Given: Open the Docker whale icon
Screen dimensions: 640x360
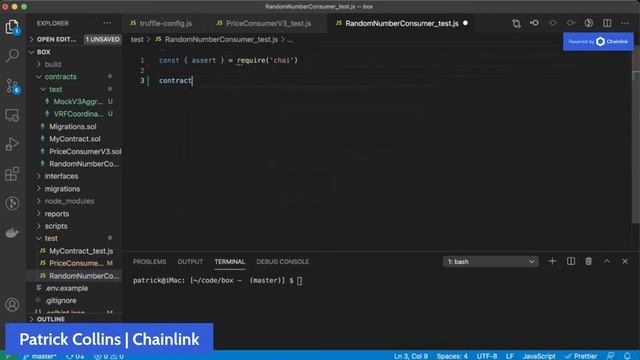Looking at the screenshot, I should [x=12, y=233].
